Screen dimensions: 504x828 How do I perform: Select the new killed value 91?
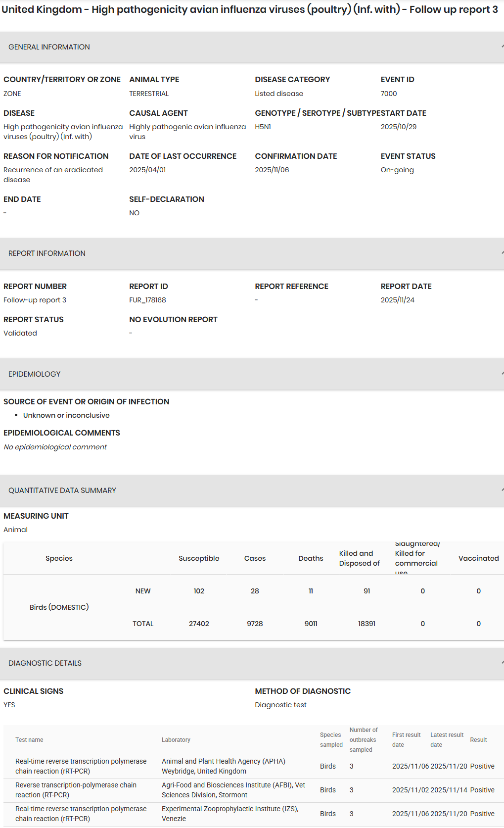367,591
